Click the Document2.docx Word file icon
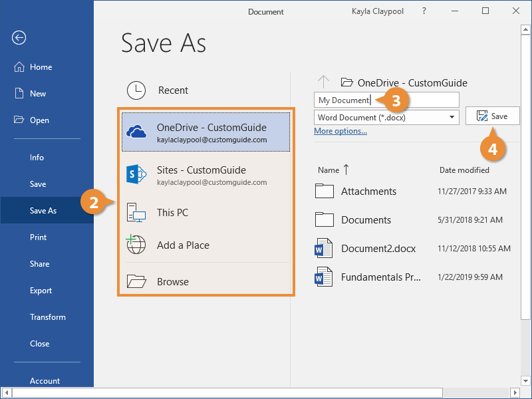The height and width of the screenshot is (399, 532). pos(323,248)
